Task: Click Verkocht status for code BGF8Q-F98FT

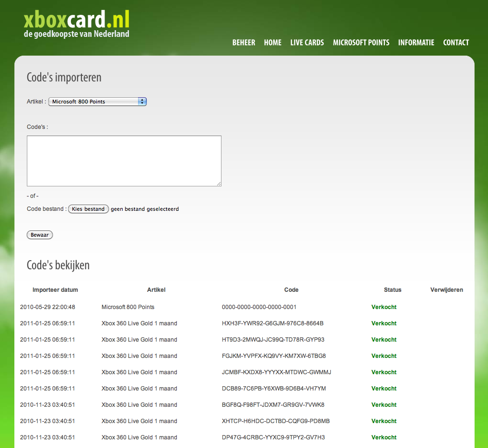Action: [x=384, y=405]
